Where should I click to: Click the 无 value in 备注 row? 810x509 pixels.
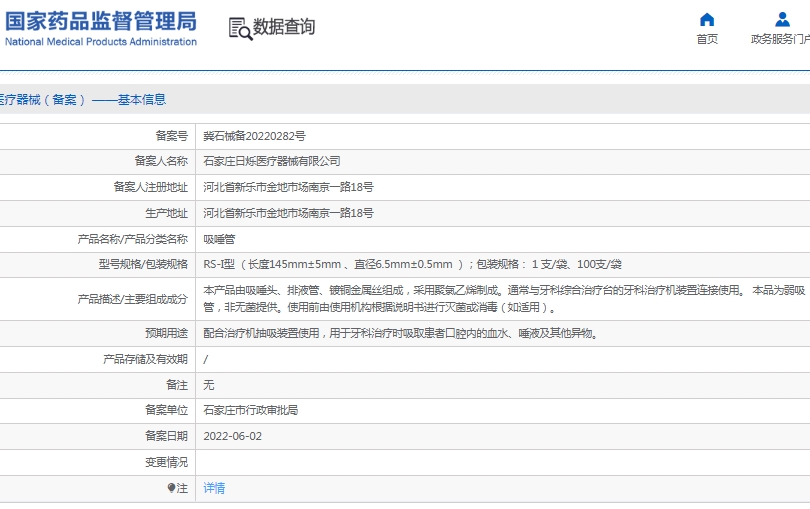coord(209,385)
